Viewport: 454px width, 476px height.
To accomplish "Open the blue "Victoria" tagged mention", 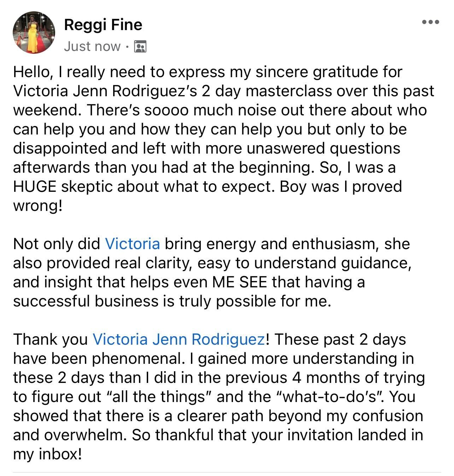I will tap(133, 244).
